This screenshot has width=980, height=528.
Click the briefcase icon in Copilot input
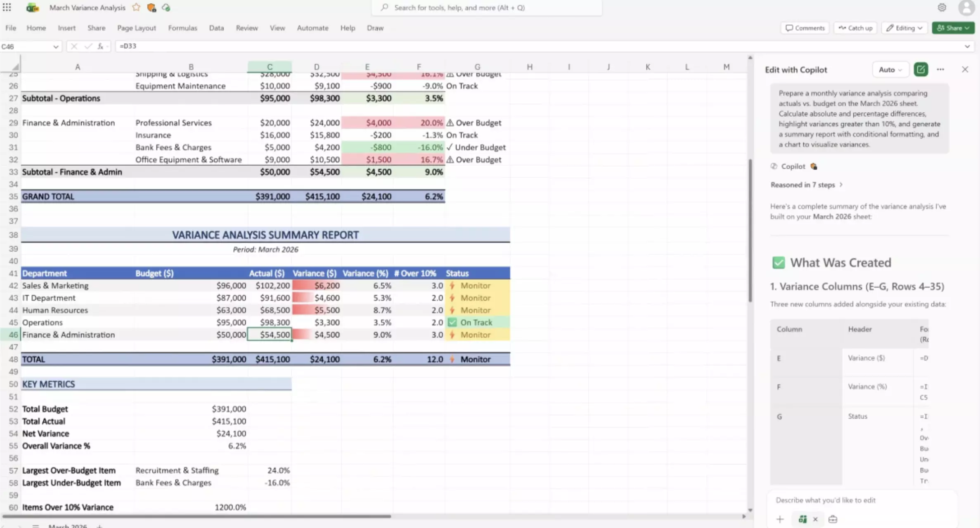click(832, 519)
